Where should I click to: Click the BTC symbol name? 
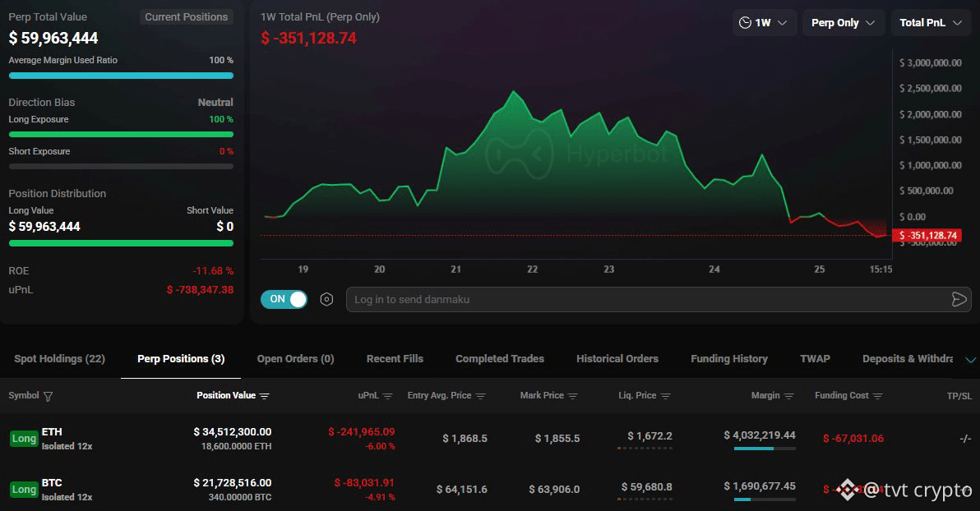(x=52, y=483)
